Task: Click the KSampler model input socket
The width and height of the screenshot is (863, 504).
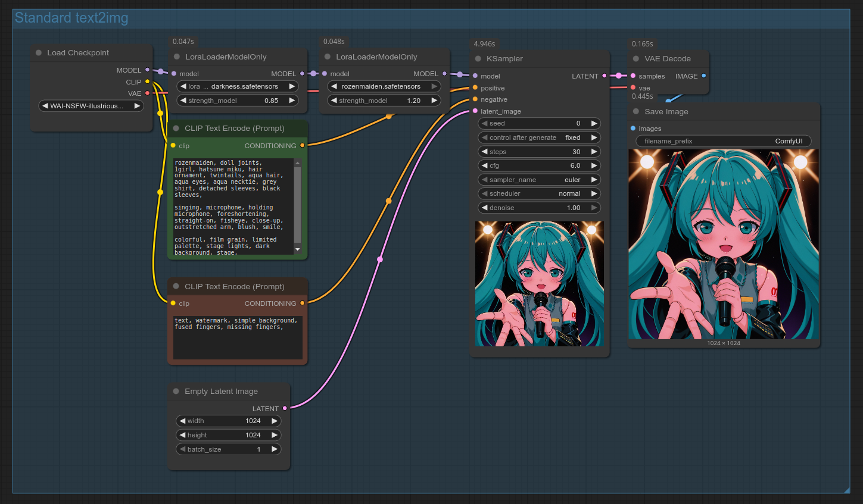Action: click(x=475, y=76)
